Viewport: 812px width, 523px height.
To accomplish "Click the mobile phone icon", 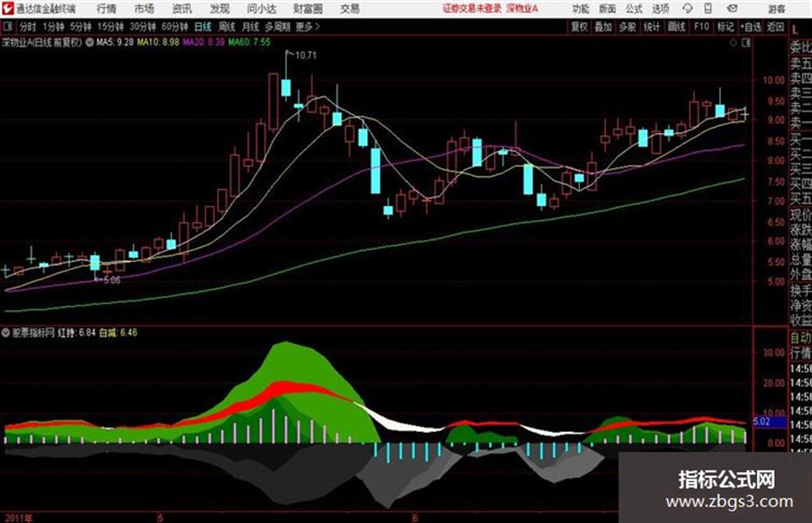I will 708,9.
